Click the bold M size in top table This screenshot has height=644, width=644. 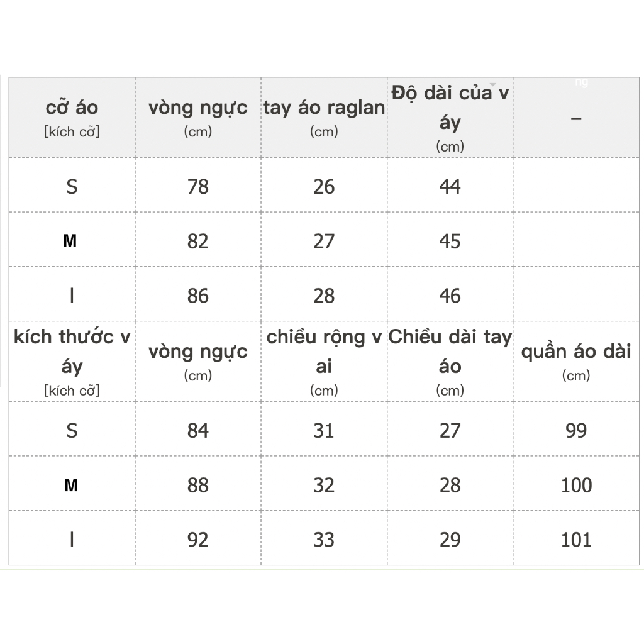70,241
